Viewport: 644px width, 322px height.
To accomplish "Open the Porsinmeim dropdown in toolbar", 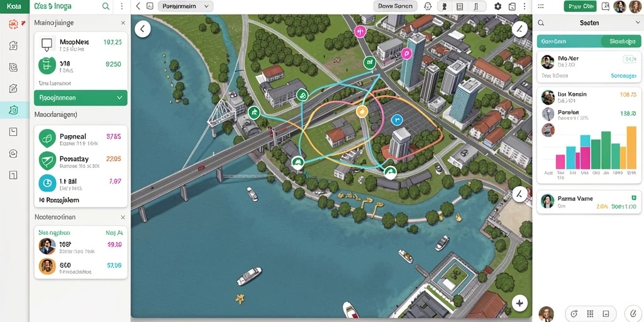I will (186, 6).
